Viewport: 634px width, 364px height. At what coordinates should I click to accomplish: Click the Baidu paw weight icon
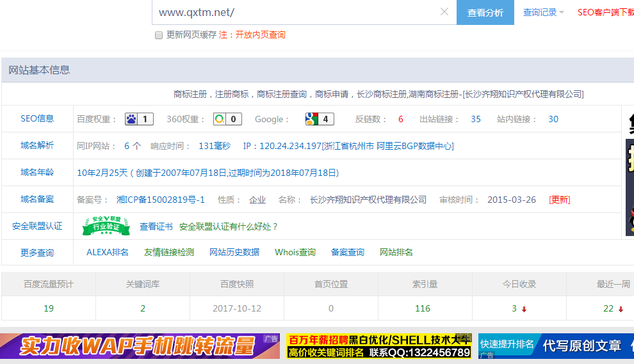pos(131,119)
